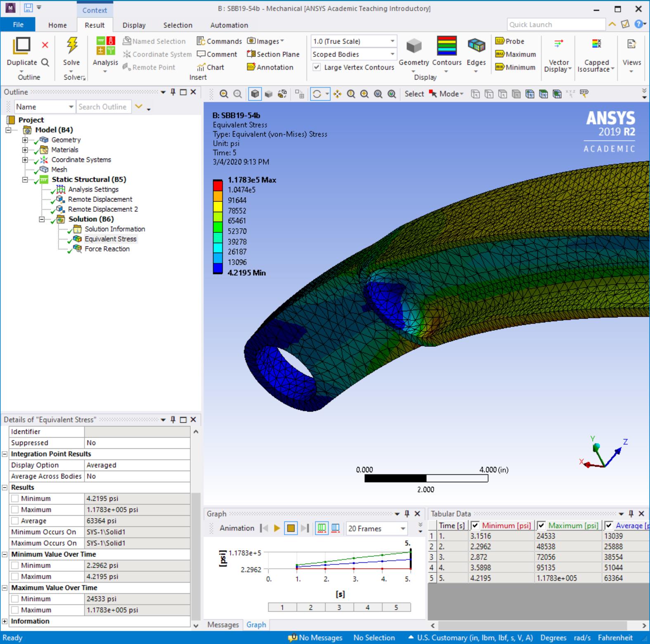Viewport: 650px width, 644px height.
Task: Switch to the Selection ribbon tab
Action: coord(177,25)
